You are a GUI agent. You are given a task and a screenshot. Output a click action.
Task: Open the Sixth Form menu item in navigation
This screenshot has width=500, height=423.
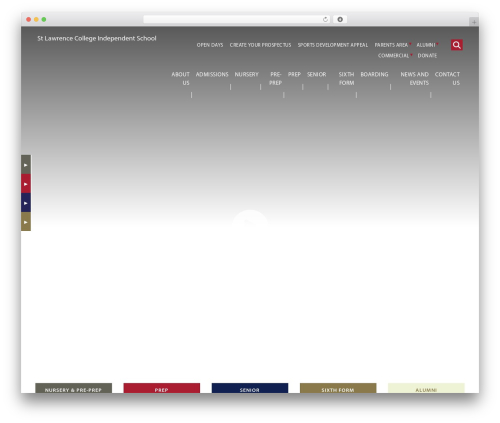(346, 78)
